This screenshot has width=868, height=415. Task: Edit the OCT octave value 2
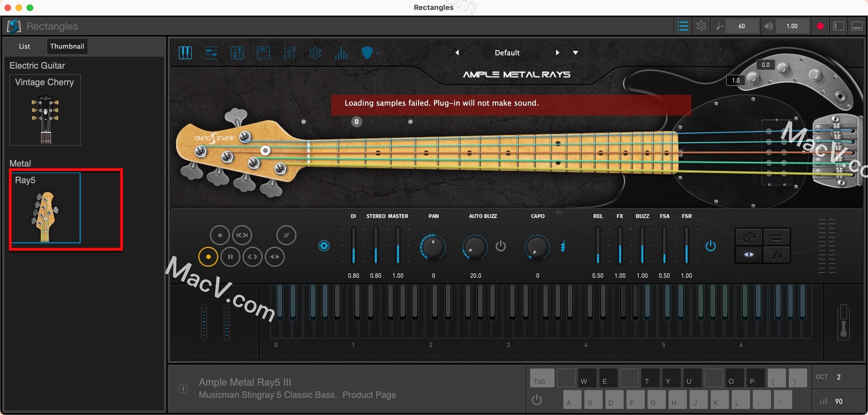tap(839, 377)
